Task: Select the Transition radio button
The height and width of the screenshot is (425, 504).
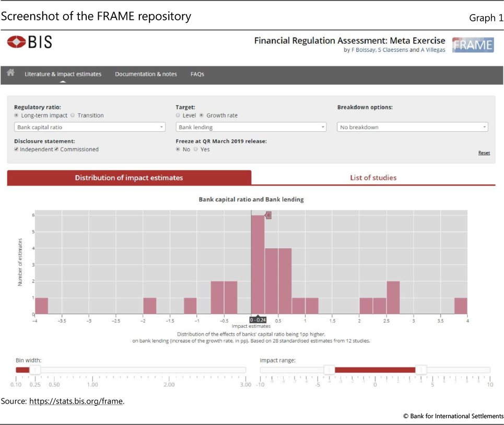Action: [x=73, y=116]
